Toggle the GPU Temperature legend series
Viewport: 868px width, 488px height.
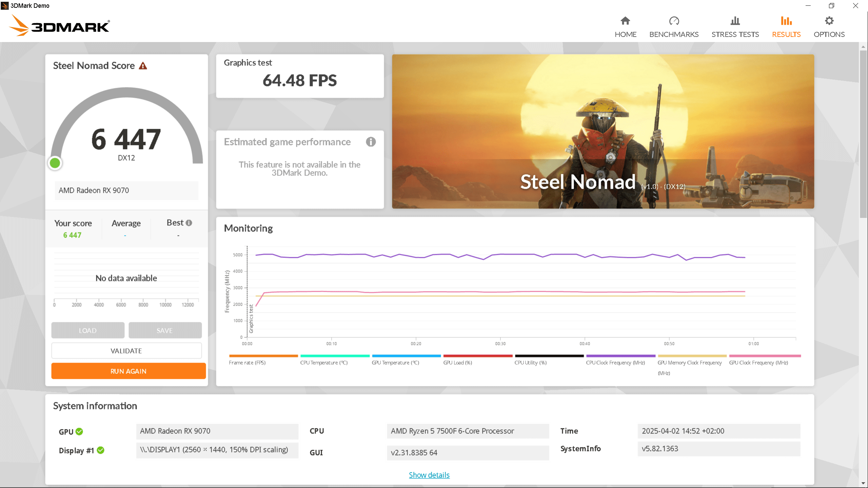(395, 363)
